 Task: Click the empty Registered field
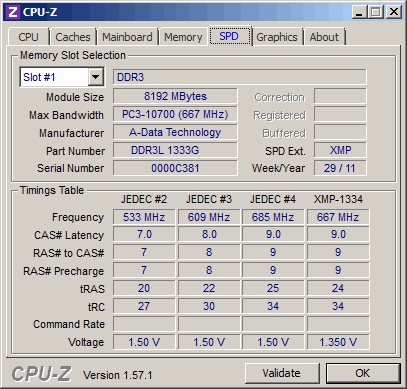340,114
